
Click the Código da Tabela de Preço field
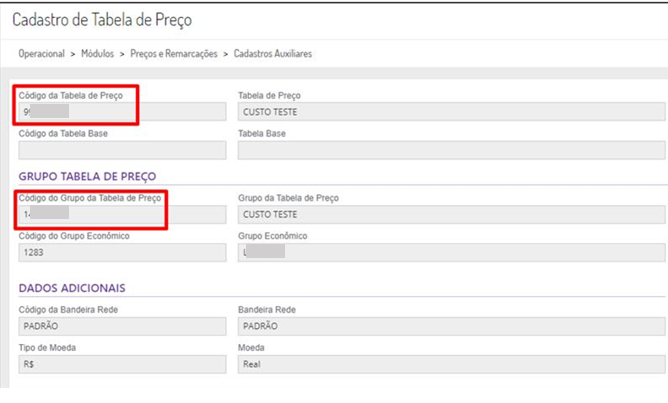click(122, 112)
